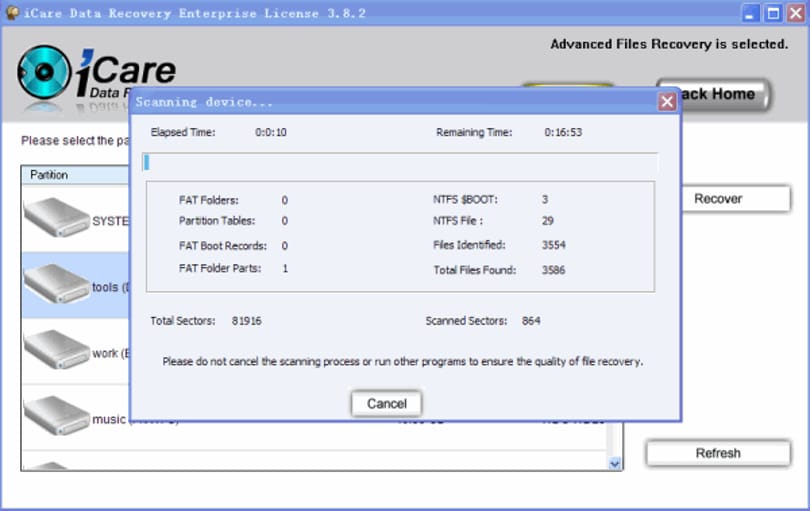Click the app icon in title bar
Image resolution: width=810 pixels, height=511 pixels.
click(x=12, y=13)
